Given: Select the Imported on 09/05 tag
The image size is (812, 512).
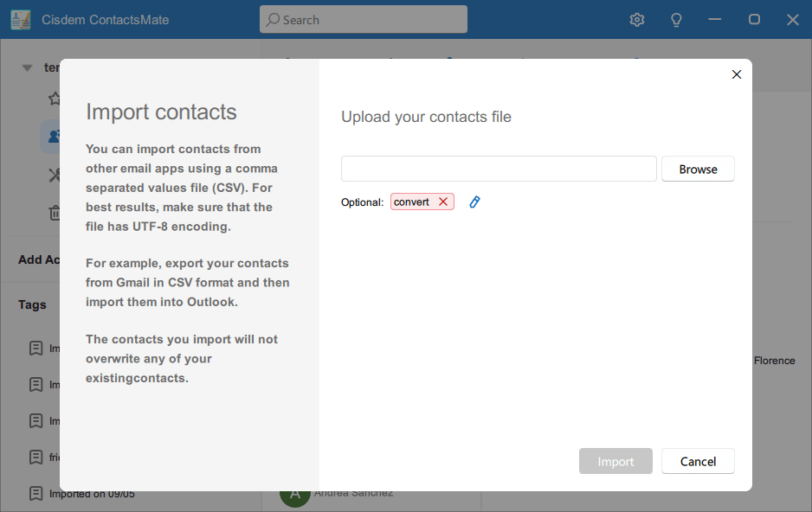Looking at the screenshot, I should click(92, 494).
